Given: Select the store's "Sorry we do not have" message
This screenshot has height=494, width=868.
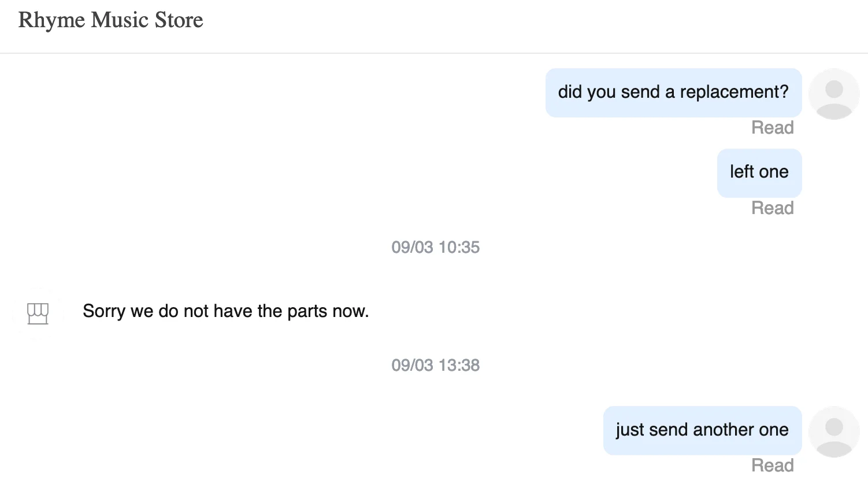Looking at the screenshot, I should 225,311.
